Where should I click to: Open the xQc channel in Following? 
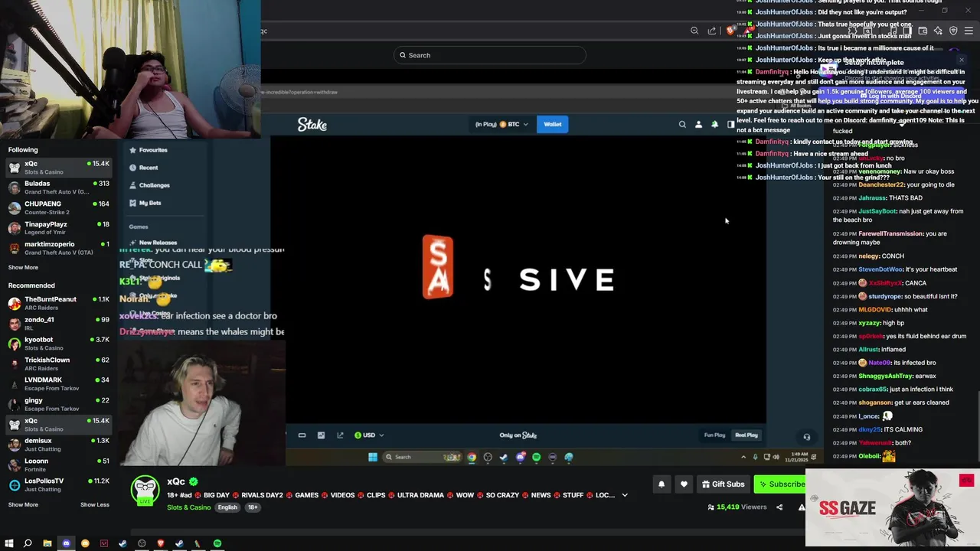click(59, 168)
